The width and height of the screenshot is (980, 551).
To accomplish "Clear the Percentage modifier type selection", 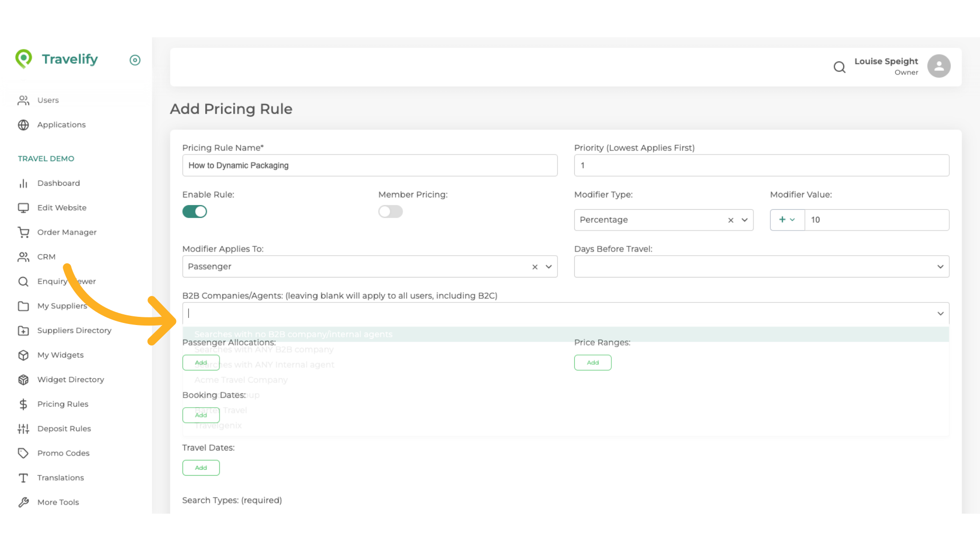I will click(730, 220).
